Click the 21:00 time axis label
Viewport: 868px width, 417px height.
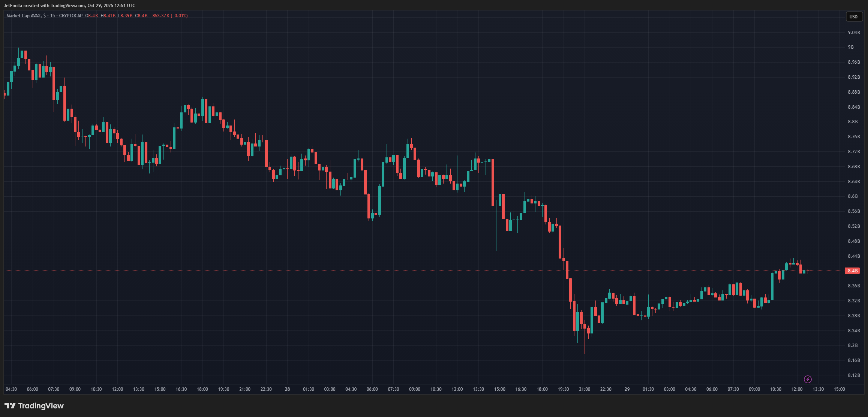click(585, 389)
